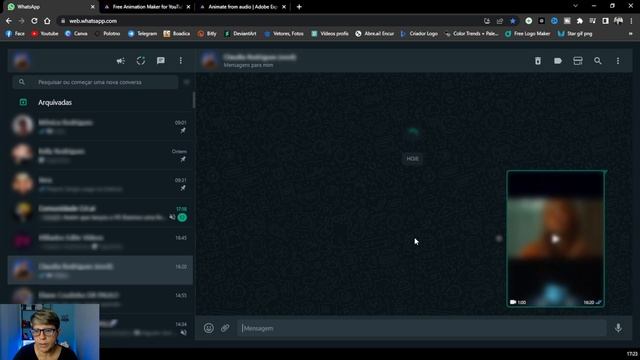Open the Communities icon in sidebar header
The height and width of the screenshot is (360, 640).
pos(121,61)
